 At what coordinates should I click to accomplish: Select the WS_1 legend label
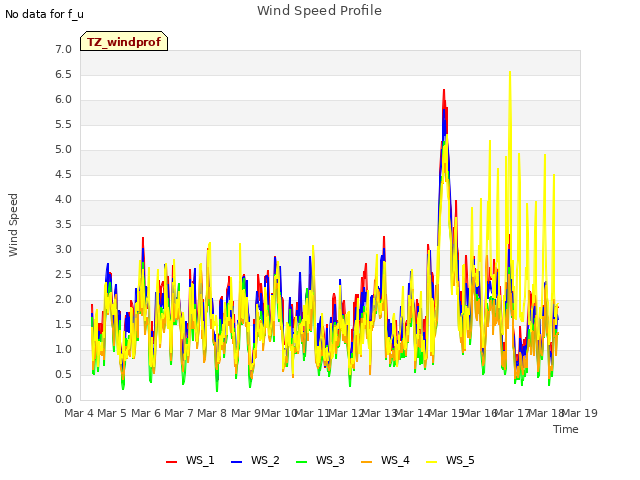click(x=200, y=460)
